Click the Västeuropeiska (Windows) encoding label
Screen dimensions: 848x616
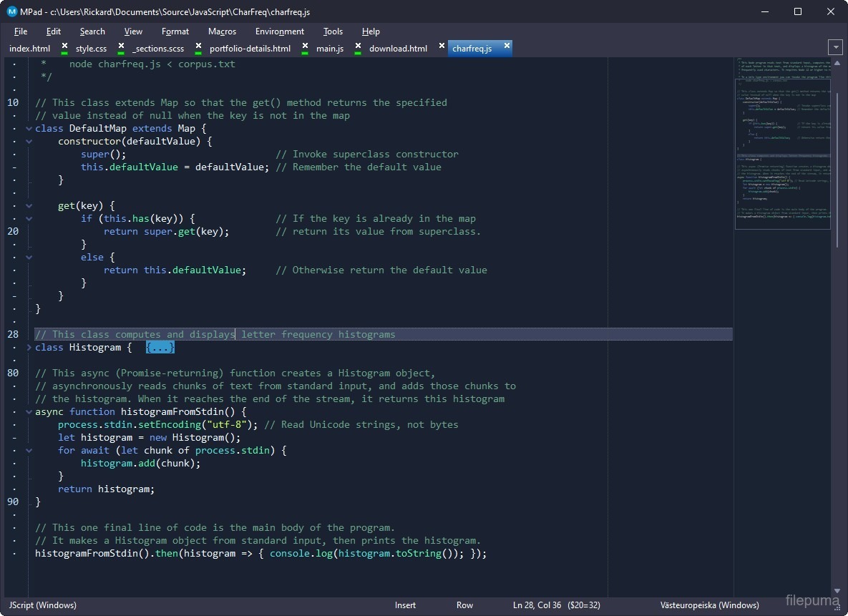709,605
